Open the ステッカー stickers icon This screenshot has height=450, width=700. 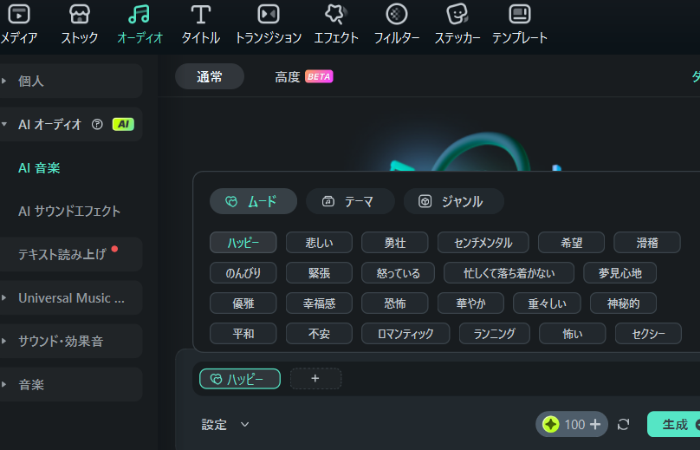tap(457, 14)
